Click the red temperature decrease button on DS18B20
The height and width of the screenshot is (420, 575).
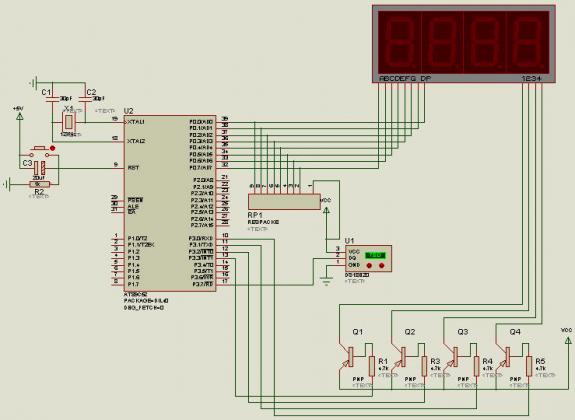pos(369,265)
